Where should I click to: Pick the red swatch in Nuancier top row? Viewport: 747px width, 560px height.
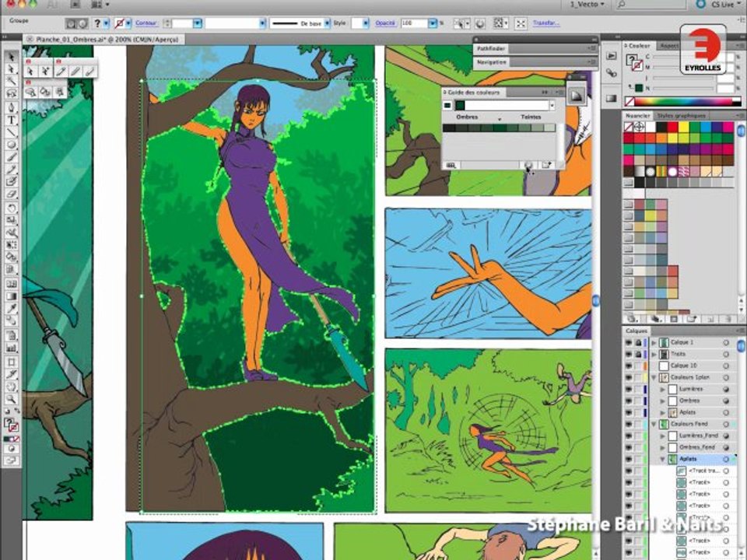(x=672, y=127)
